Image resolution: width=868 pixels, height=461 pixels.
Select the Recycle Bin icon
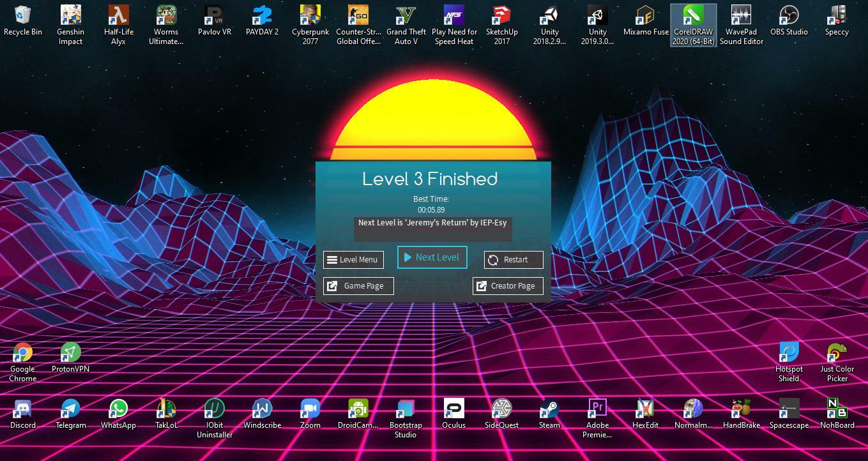pyautogui.click(x=23, y=16)
